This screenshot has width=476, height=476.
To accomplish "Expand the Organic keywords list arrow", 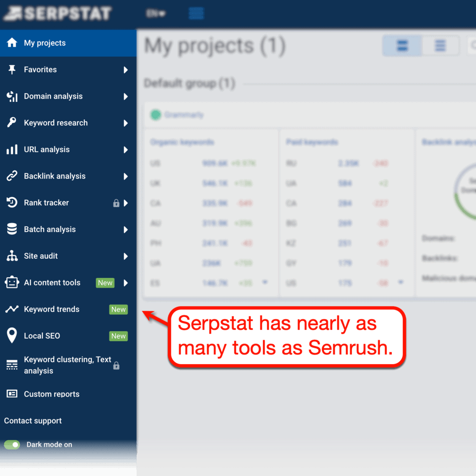I will (x=265, y=282).
